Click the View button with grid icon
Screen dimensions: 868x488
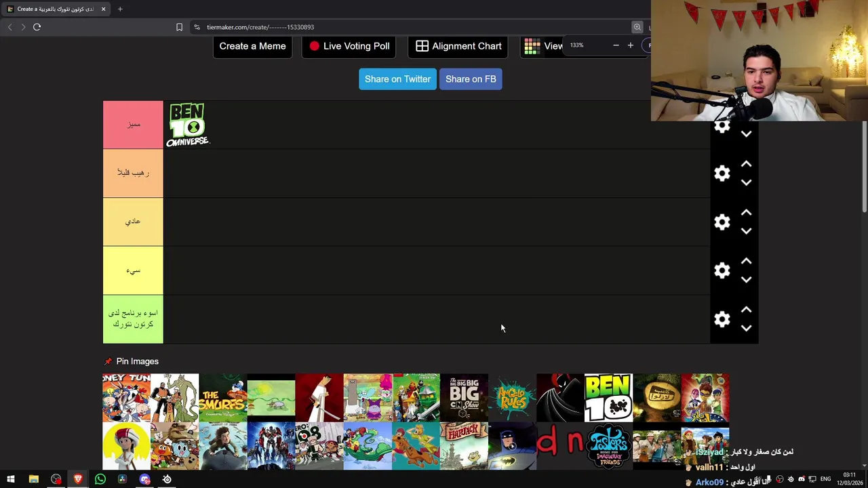tap(544, 46)
